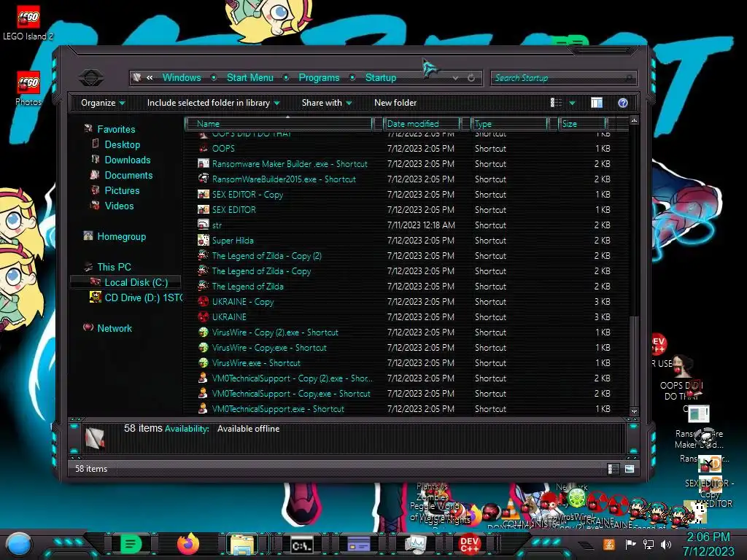
Task: Click the str shortcut icon
Action: [204, 225]
